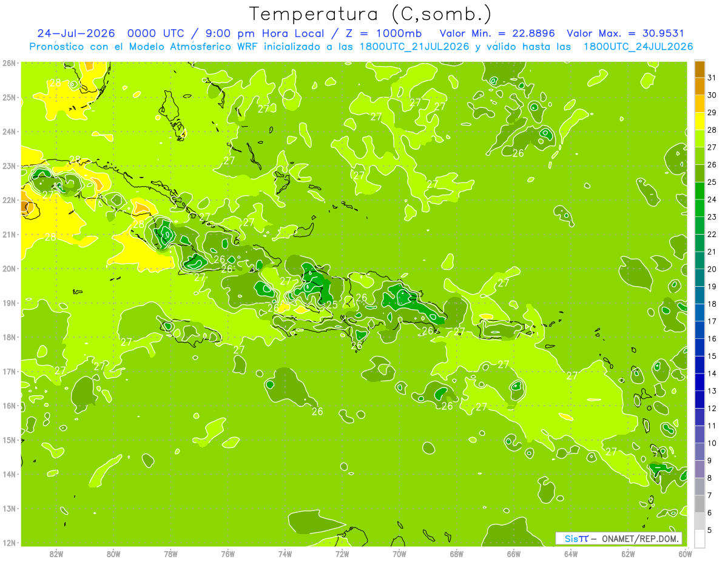The width and height of the screenshot is (728, 562).
Task: Click 'Valor Min. = 22.8896' in the header
Action: point(497,33)
